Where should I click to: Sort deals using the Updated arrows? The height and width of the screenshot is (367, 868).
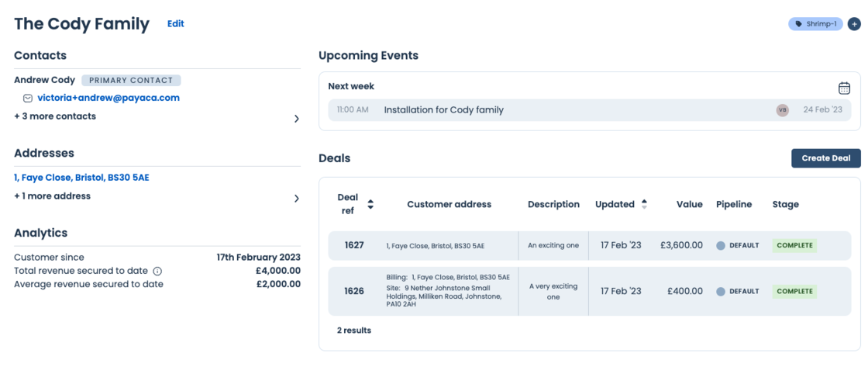(x=643, y=205)
